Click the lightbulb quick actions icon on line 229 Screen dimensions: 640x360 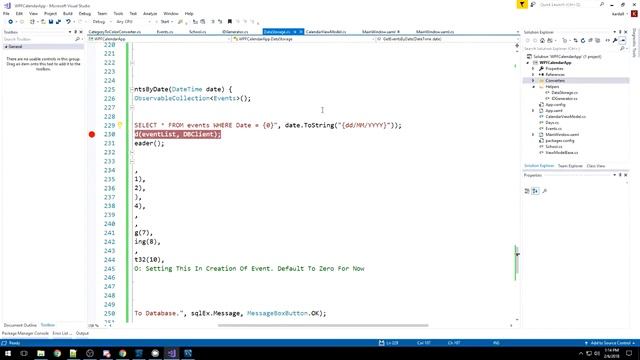point(120,125)
